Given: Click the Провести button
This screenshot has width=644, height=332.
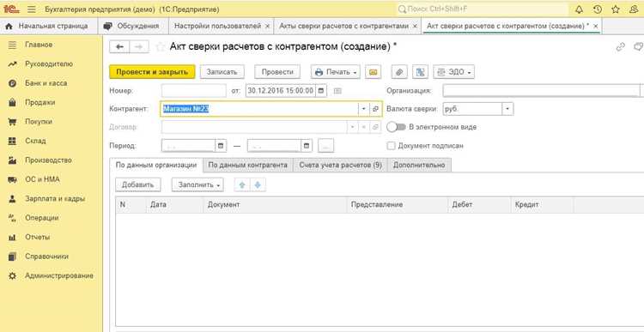Looking at the screenshot, I should 277,72.
